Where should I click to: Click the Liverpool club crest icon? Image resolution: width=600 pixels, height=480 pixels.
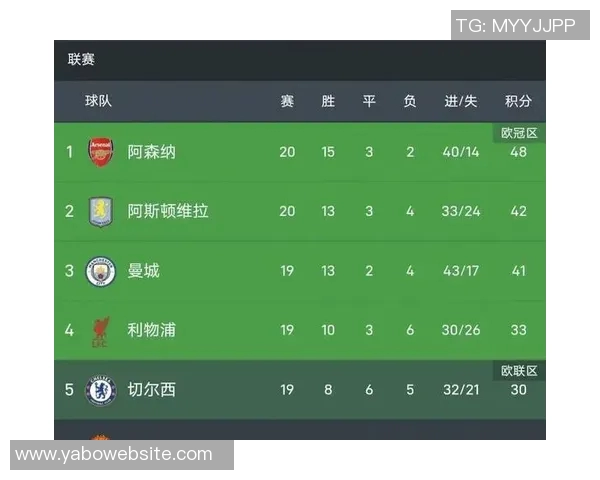click(x=101, y=330)
